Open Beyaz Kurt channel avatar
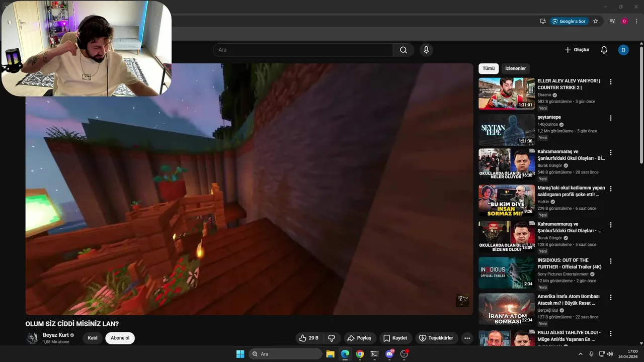The height and width of the screenshot is (362, 644). 32,338
